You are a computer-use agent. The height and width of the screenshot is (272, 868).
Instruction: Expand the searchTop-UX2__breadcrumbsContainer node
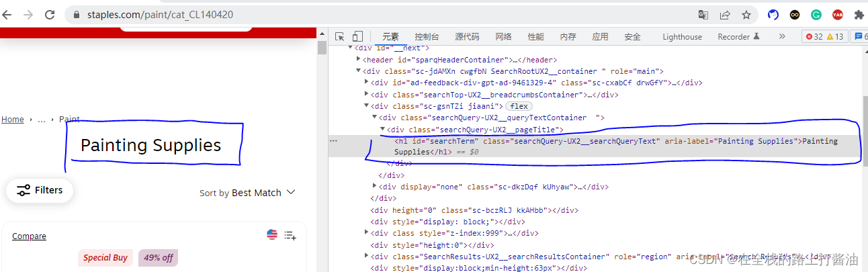coord(366,95)
